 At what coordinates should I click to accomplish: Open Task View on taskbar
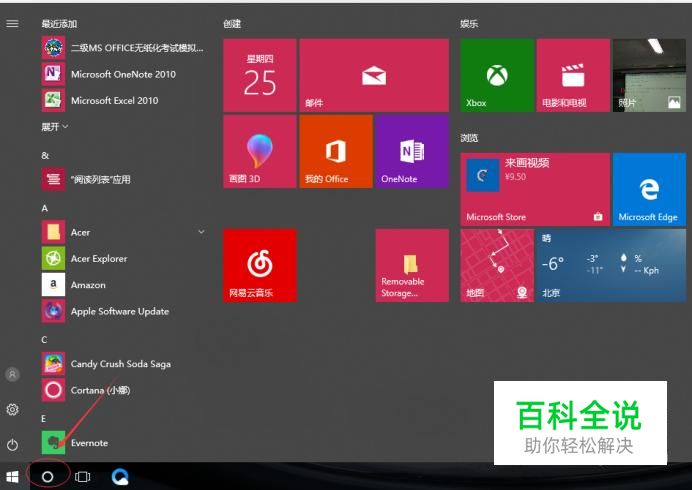pos(83,477)
